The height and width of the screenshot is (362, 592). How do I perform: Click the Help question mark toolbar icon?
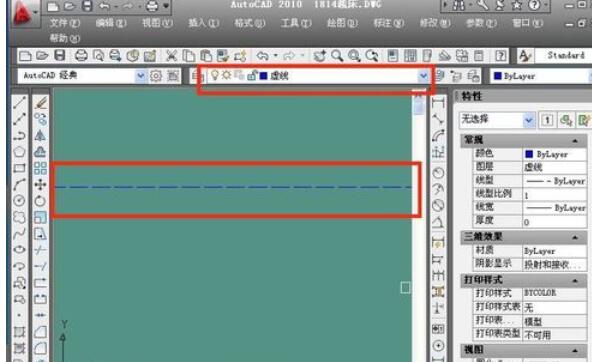(501, 56)
